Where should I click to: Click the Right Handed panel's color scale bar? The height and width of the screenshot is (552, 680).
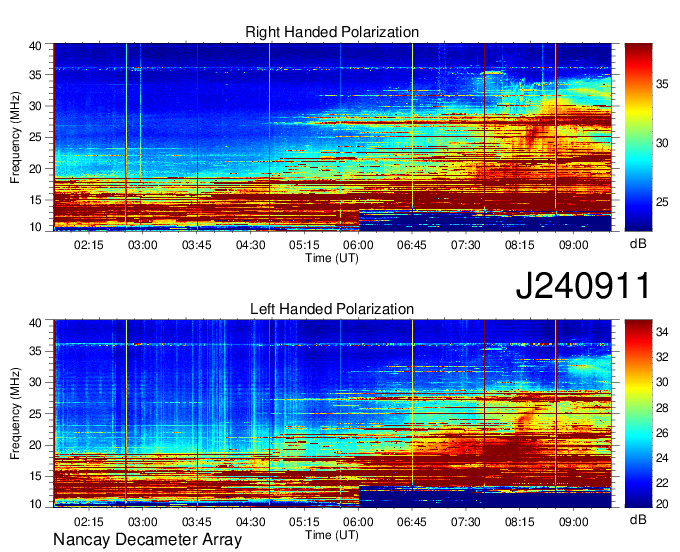pyautogui.click(x=638, y=137)
